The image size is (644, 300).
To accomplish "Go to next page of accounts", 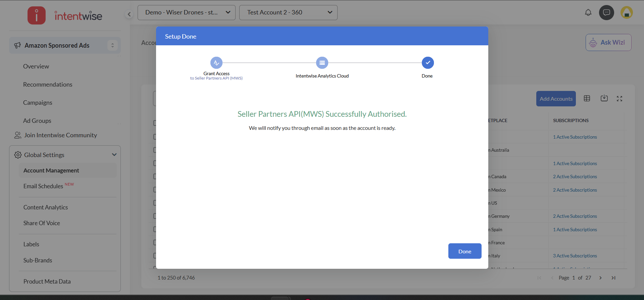I will tap(600, 278).
